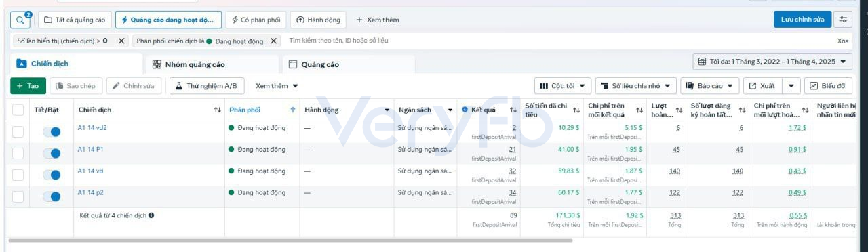Open campaign link 'A1 14 p2'

tap(90, 193)
